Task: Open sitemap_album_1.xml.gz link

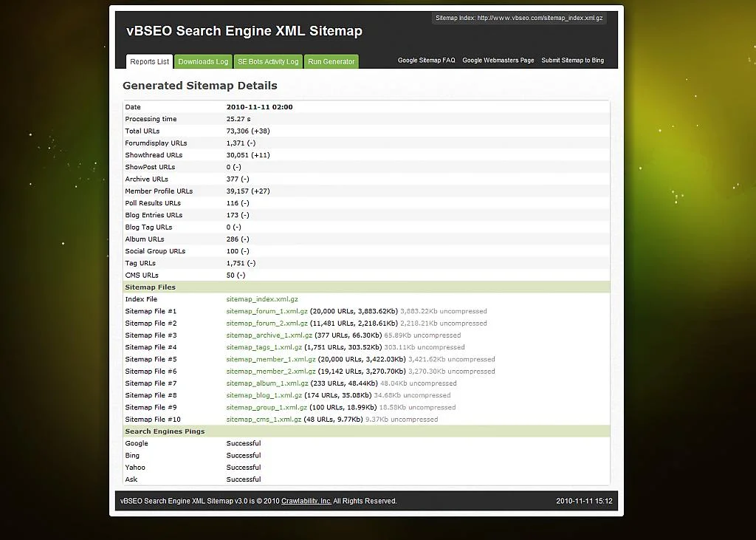Action: click(x=267, y=383)
